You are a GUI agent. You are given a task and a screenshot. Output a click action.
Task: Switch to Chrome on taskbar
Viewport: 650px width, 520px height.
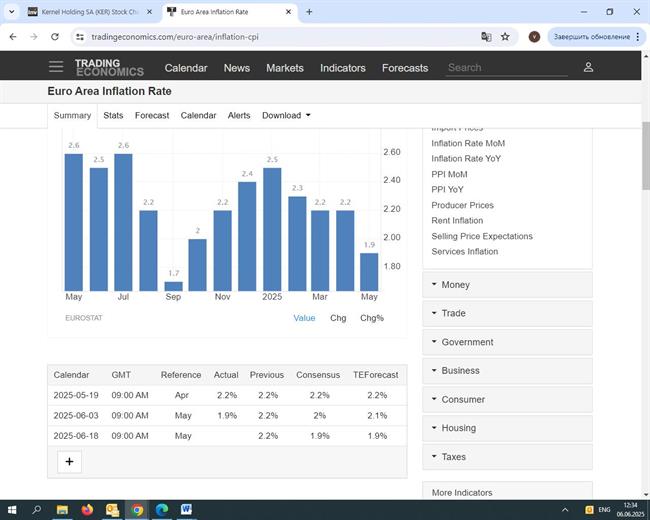(x=137, y=510)
